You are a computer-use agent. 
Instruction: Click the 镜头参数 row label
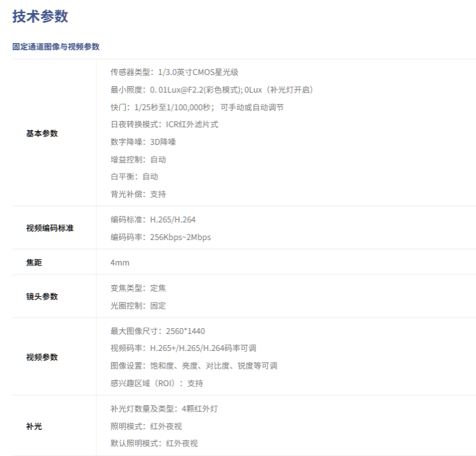(42, 296)
